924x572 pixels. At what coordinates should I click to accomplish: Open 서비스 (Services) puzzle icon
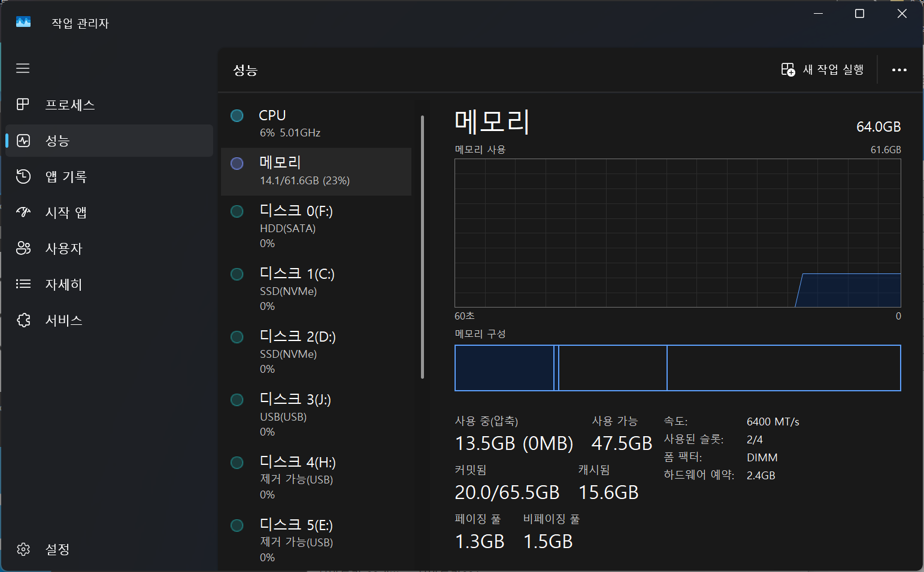pos(23,320)
